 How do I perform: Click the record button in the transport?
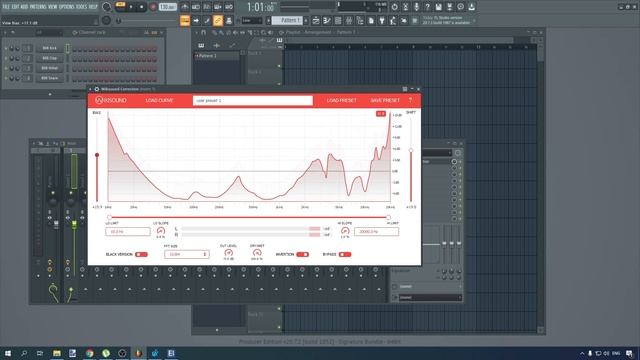click(x=153, y=7)
